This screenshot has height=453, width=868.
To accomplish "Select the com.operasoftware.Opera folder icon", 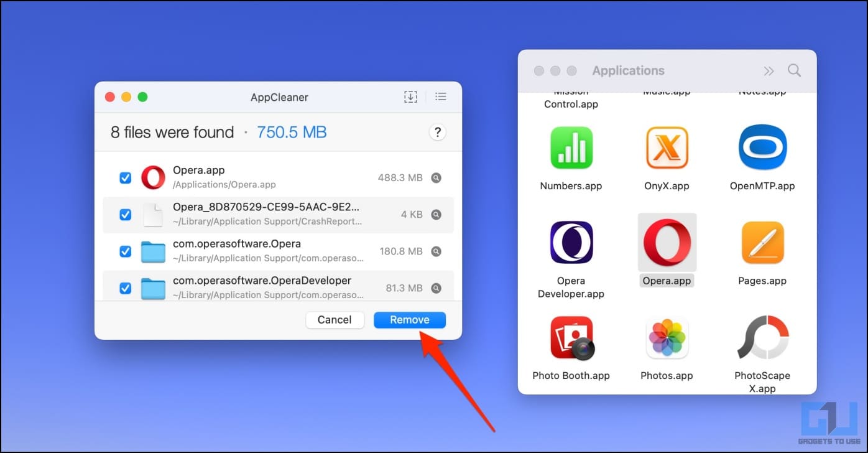I will coord(153,251).
